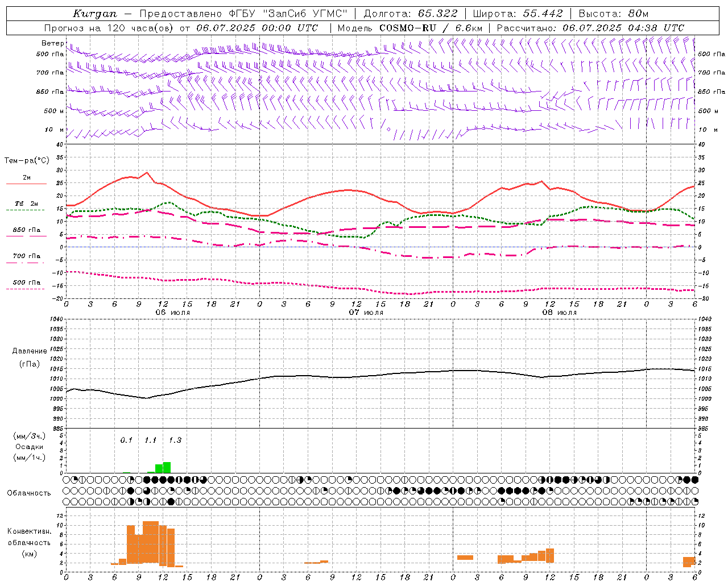Click the "Осадки" precipitation label
Image resolution: width=728 pixels, height=582 pixels.
(x=29, y=447)
